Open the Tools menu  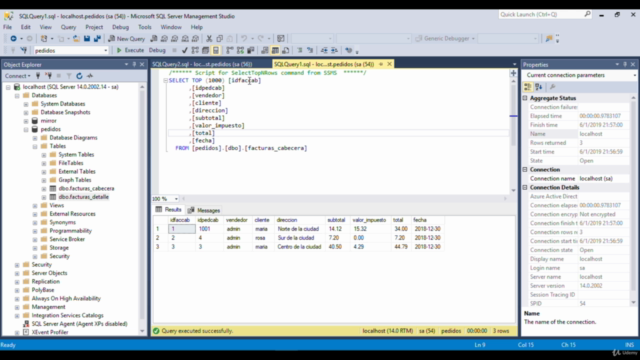click(144, 27)
